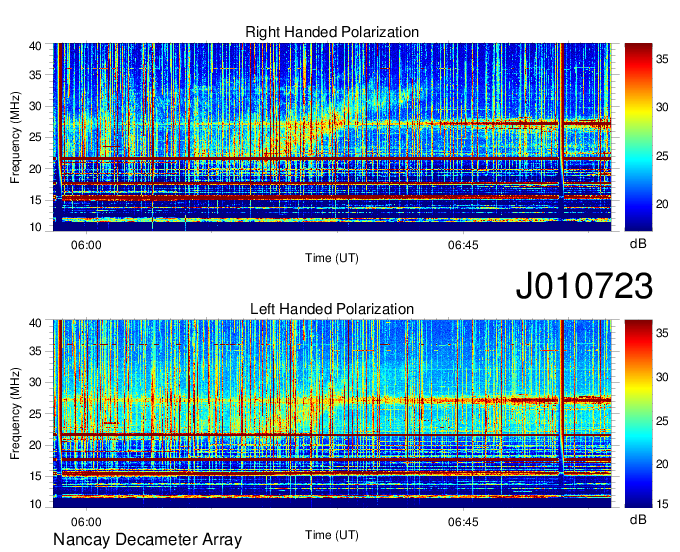The width and height of the screenshot is (680, 552).
Task: Click the '40' frequency tick on top plot
Action: [35, 46]
